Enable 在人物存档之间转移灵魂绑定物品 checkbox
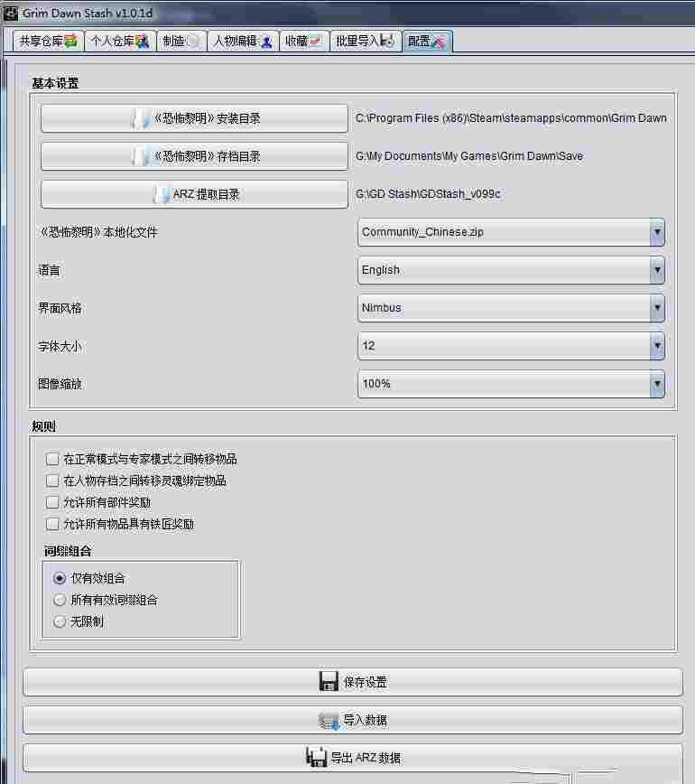This screenshot has height=784, width=695. pos(52,481)
